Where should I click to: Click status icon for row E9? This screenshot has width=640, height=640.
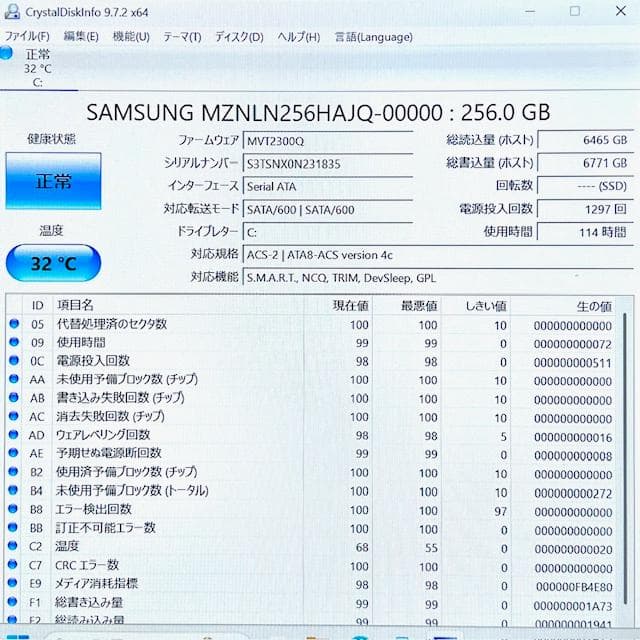(13, 582)
